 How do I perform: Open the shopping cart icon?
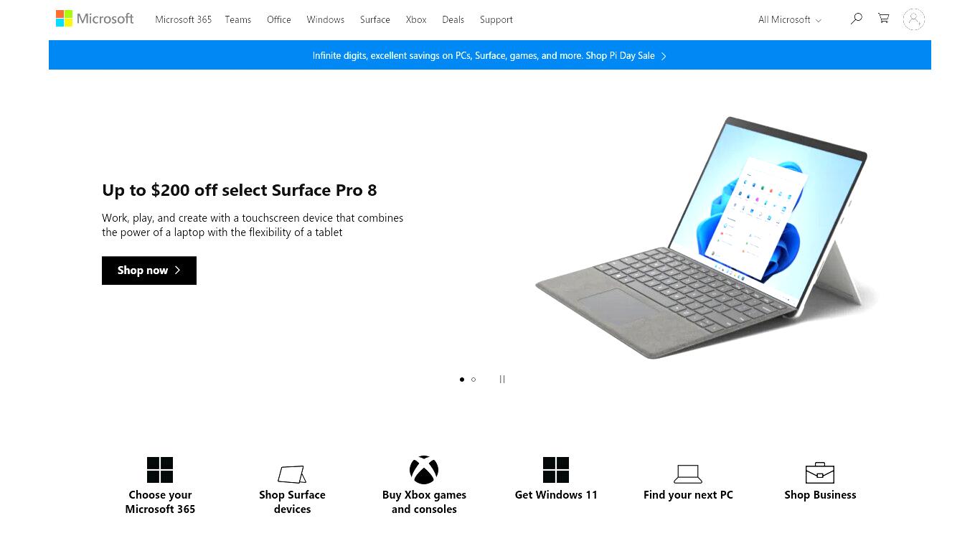pyautogui.click(x=884, y=19)
